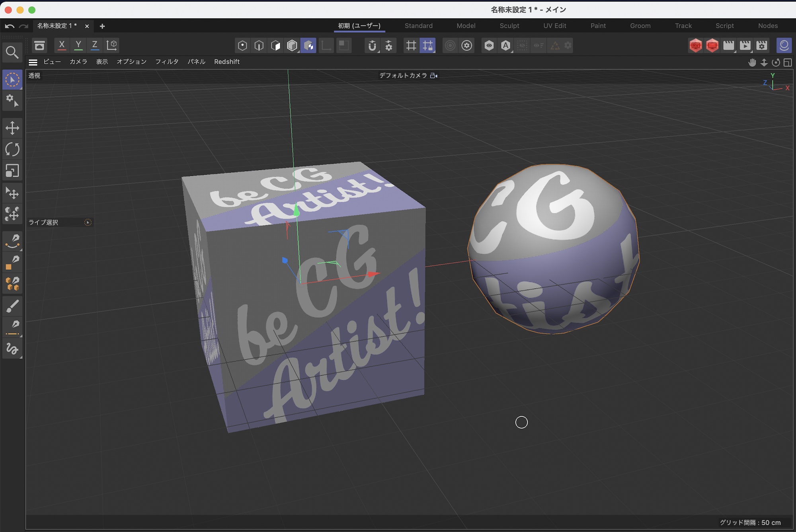Toggle the X axis lock

62,45
